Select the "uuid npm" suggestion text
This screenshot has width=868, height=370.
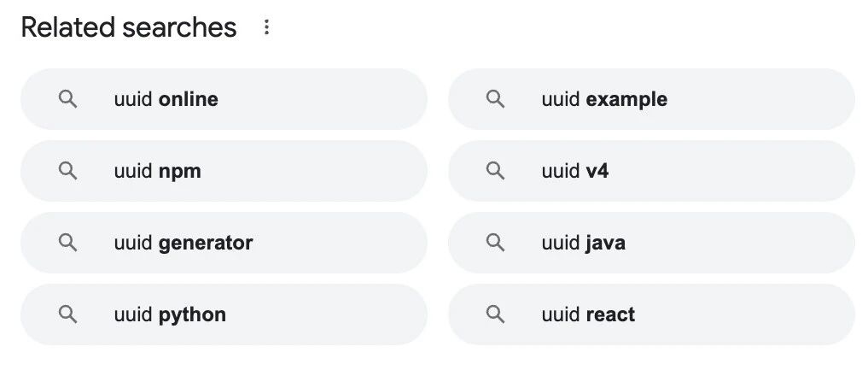[158, 171]
